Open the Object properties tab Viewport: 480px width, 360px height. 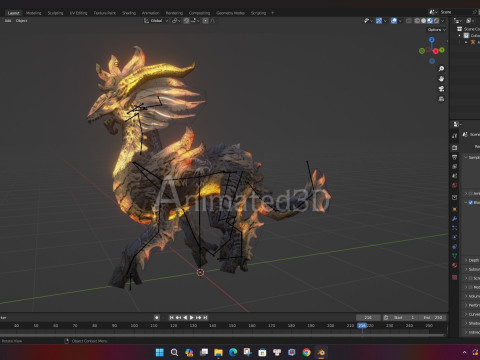coord(455,209)
